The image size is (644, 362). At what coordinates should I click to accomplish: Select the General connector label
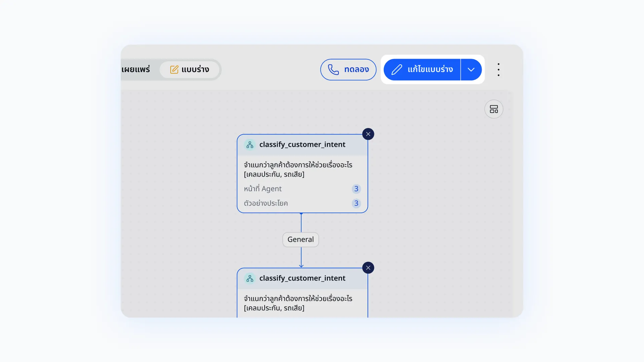pos(301,240)
